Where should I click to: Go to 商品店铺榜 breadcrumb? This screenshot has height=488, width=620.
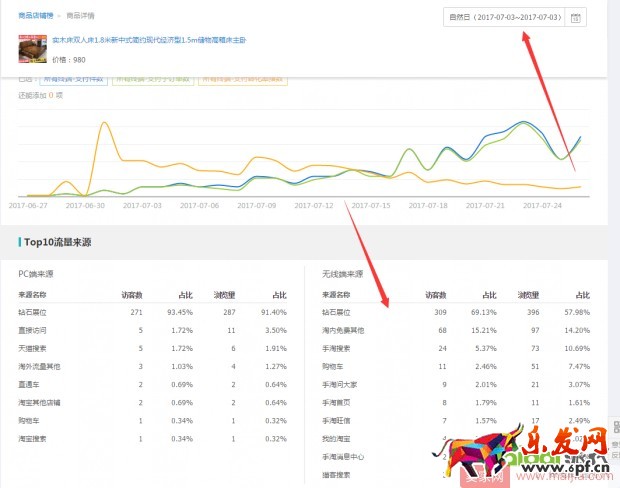[x=38, y=16]
